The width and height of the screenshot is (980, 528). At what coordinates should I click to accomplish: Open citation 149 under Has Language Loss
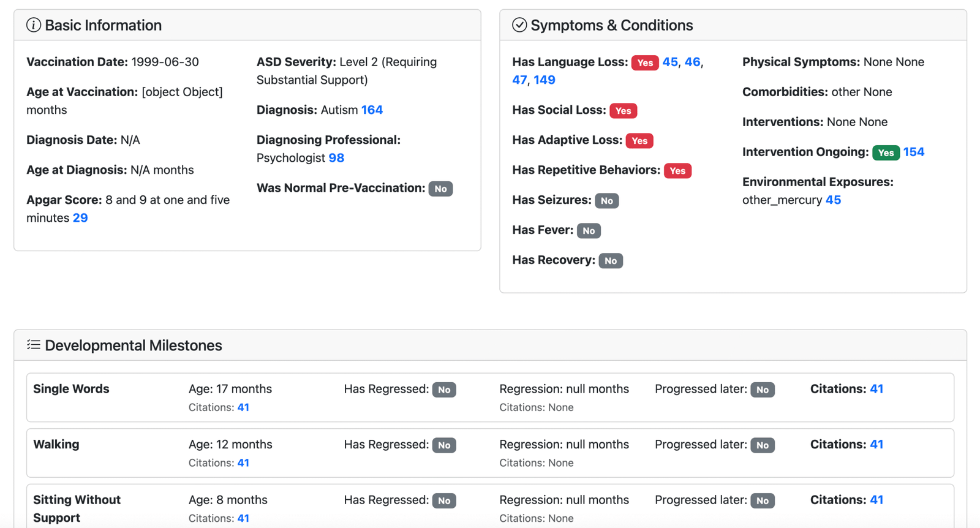pyautogui.click(x=545, y=80)
